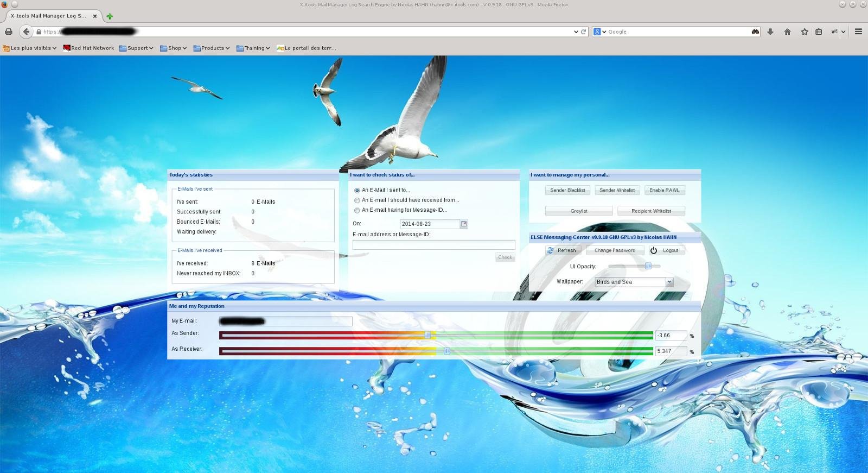
Task: Click the As Receiver reputation slider handle
Action: click(447, 351)
